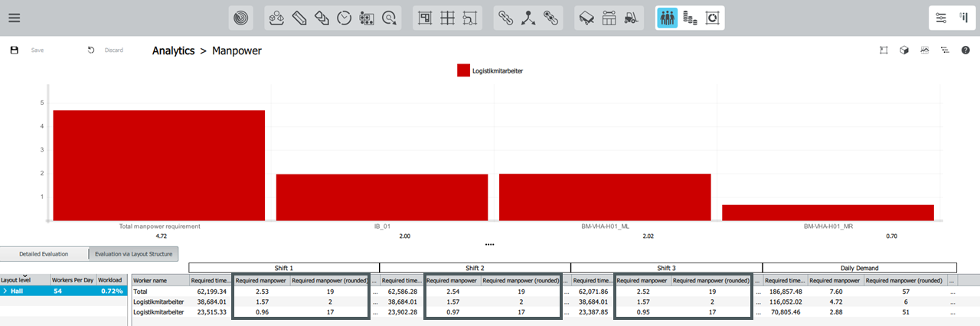Click the help question mark icon

point(965,50)
